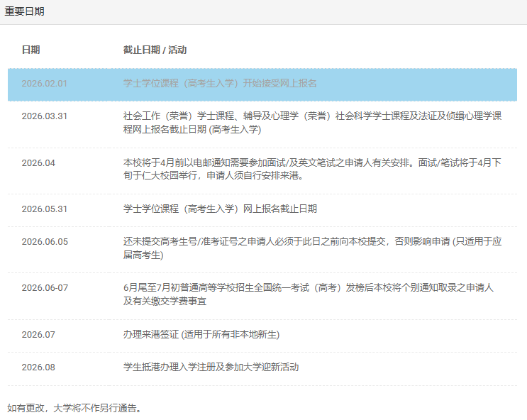Click the 面试/英文笔试 arrangement description
Image resolution: width=527 pixels, height=420 pixels.
coord(312,170)
